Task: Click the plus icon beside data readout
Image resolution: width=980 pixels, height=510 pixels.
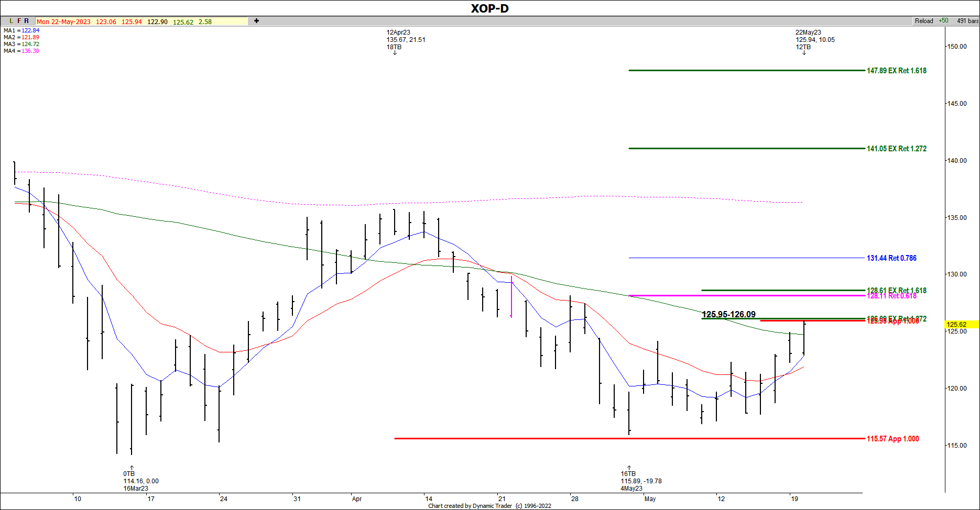Action: (256, 21)
